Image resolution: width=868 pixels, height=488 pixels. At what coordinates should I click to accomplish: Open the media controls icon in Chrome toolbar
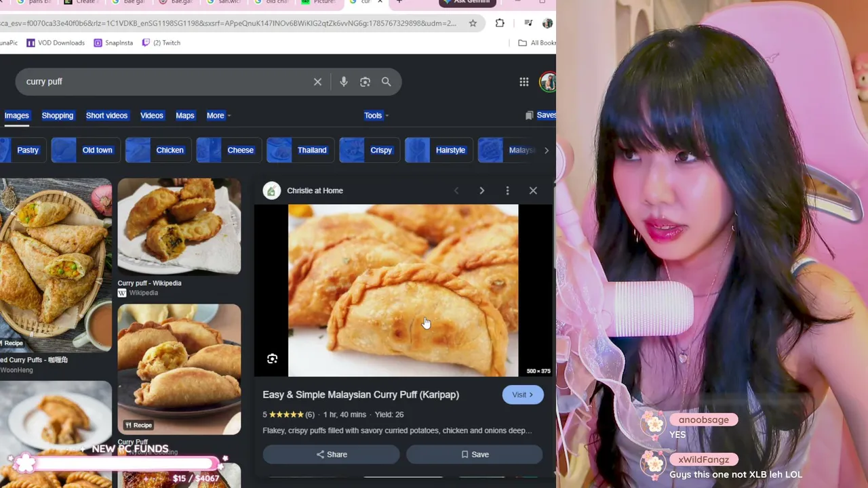tap(528, 23)
